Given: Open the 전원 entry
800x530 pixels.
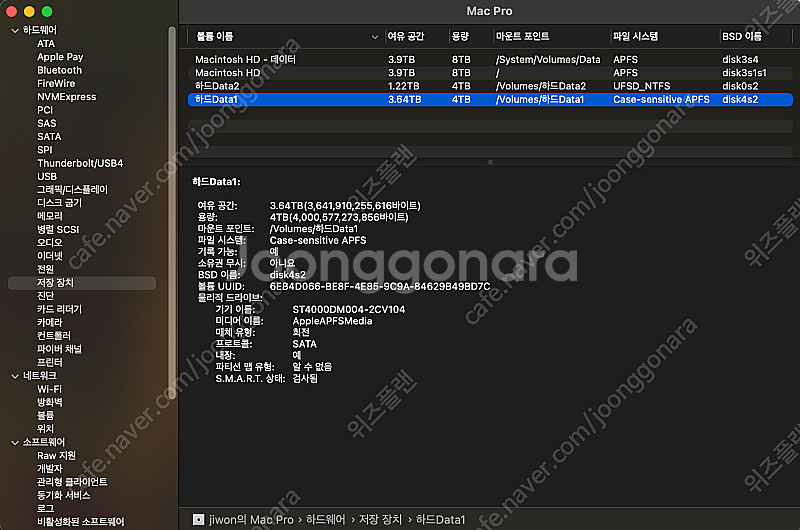Looking at the screenshot, I should click(45, 269).
